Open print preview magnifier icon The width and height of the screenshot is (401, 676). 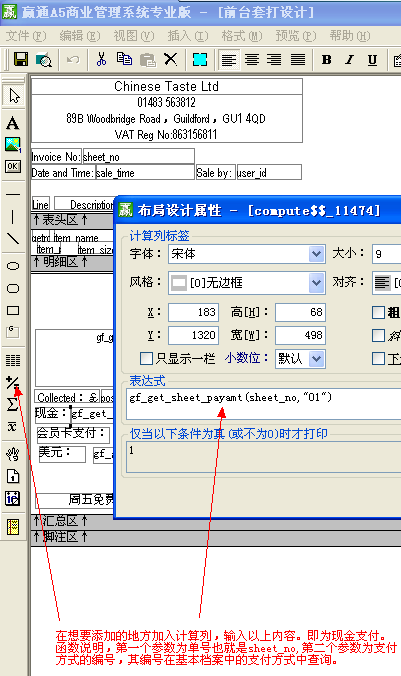(44, 59)
